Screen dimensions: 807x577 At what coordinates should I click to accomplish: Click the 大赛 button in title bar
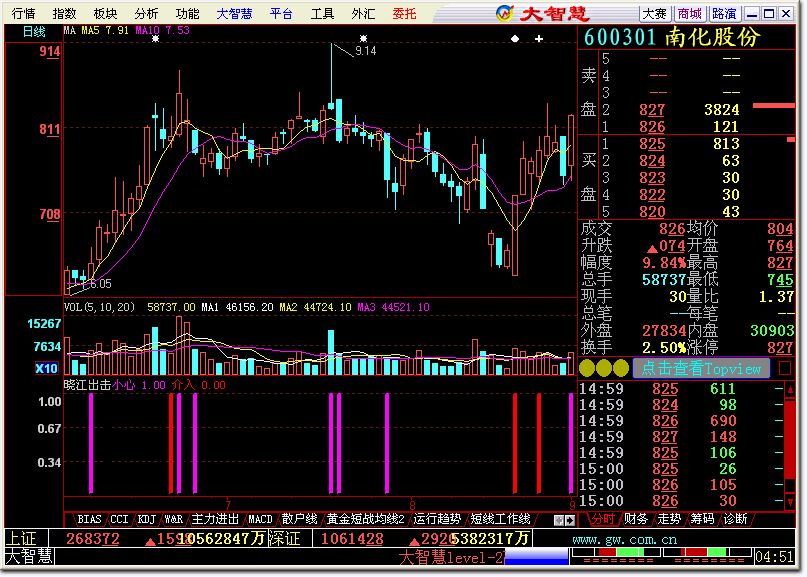655,13
